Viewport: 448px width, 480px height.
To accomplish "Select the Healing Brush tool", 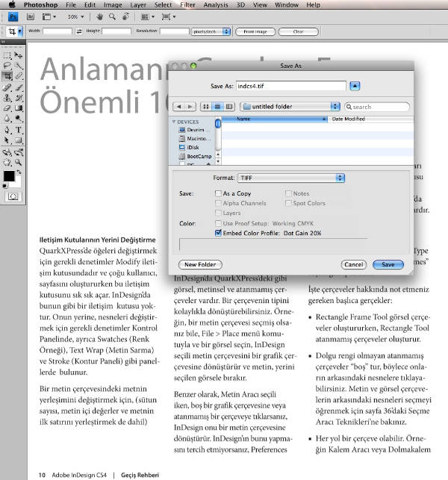I will tap(7, 87).
